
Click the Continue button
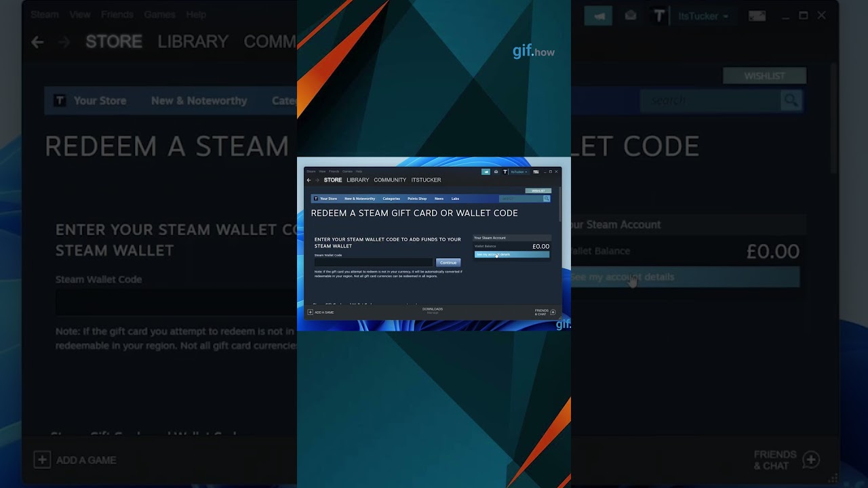tap(448, 262)
